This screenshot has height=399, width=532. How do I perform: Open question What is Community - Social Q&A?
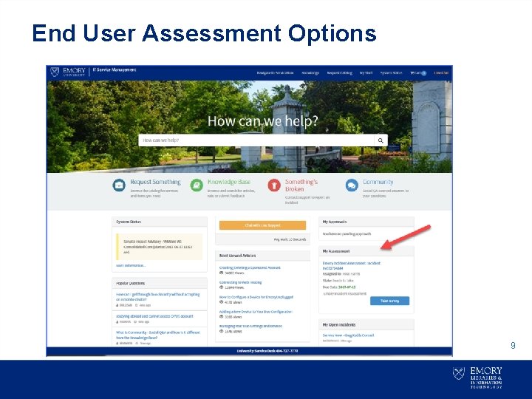point(158,335)
